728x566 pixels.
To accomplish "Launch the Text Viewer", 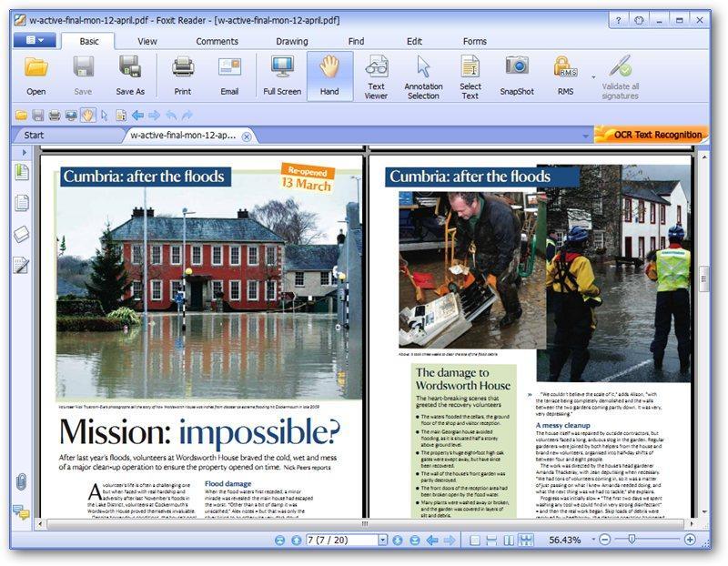I will pyautogui.click(x=376, y=76).
